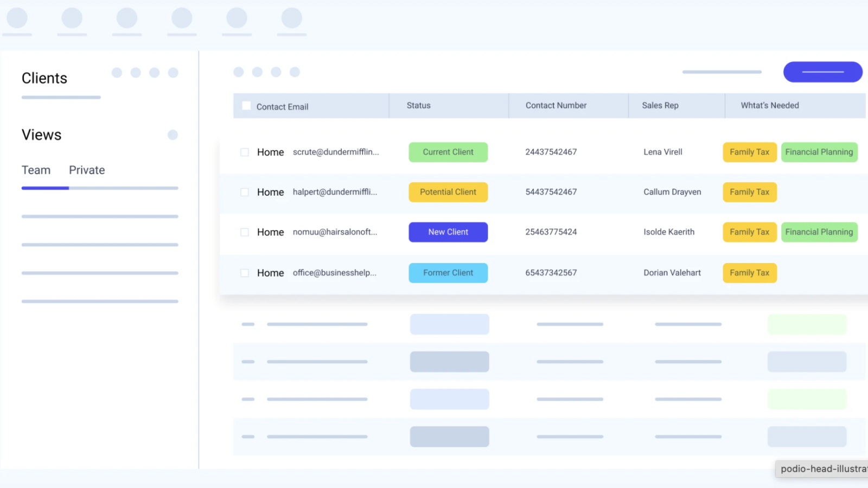Tick the checkbox for scrute@dundermifflin row

coord(245,152)
